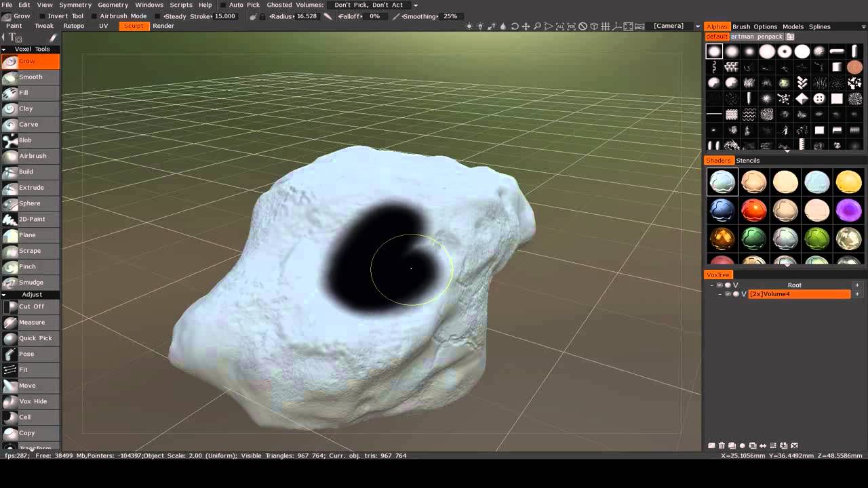This screenshot has height=488, width=868.
Task: Choose the Clay sculpt tool
Action: point(31,108)
